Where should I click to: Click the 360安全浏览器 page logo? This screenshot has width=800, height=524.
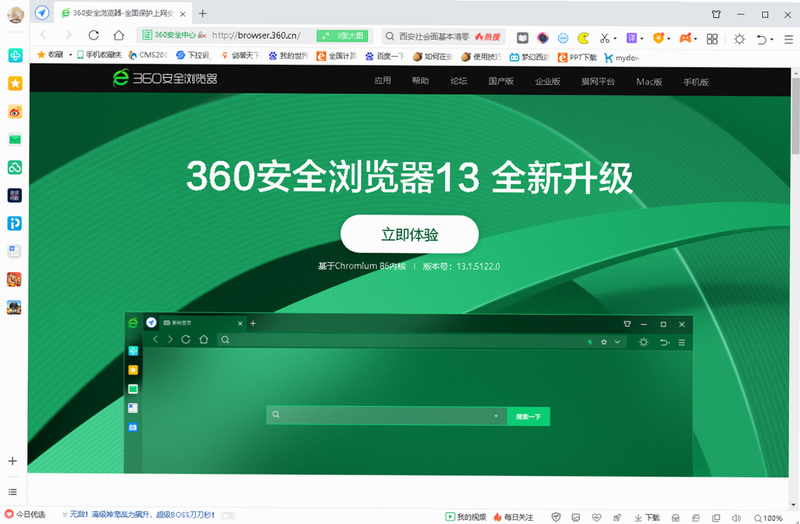coord(165,78)
